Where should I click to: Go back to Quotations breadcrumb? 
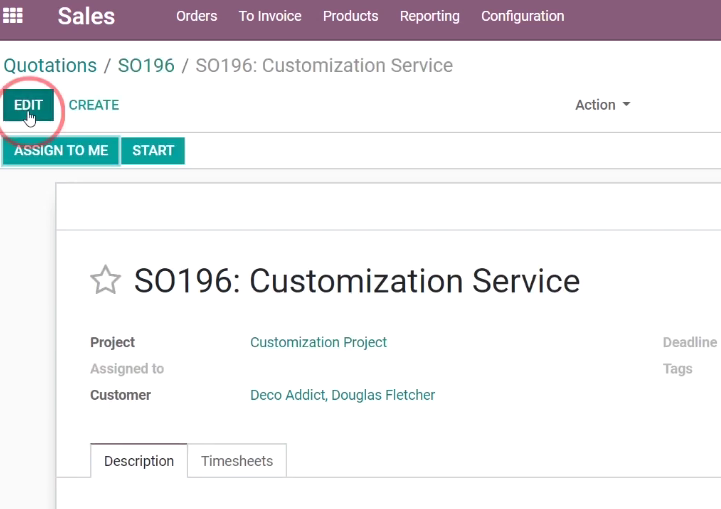50,65
